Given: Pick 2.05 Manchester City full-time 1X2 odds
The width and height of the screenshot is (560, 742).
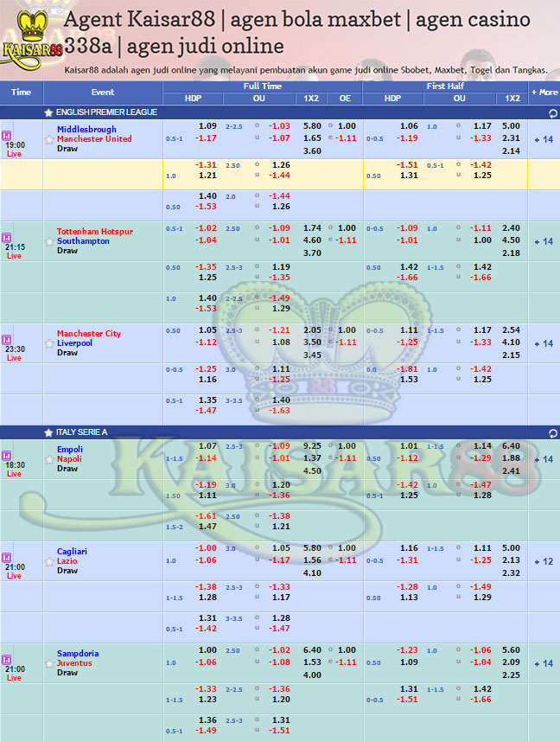Looking at the screenshot, I should point(312,329).
